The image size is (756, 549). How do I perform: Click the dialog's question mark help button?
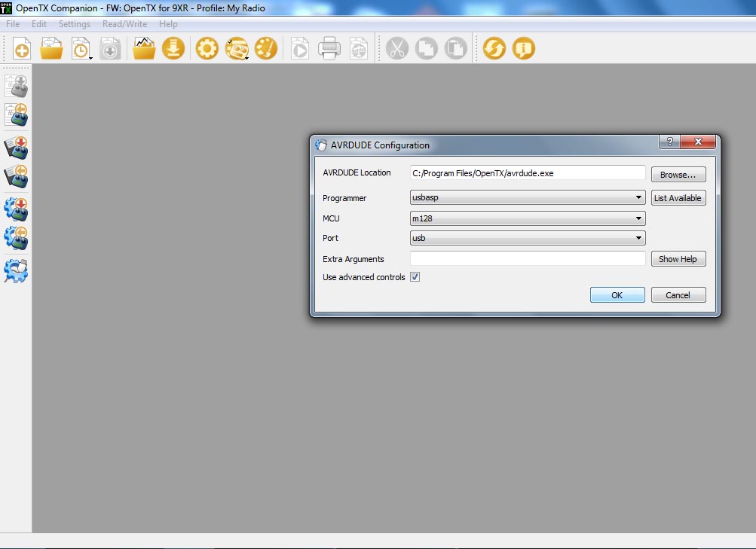coord(669,142)
